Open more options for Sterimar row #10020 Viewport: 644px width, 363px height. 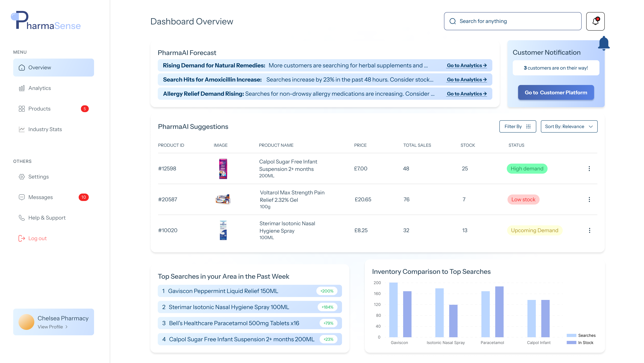590,230
